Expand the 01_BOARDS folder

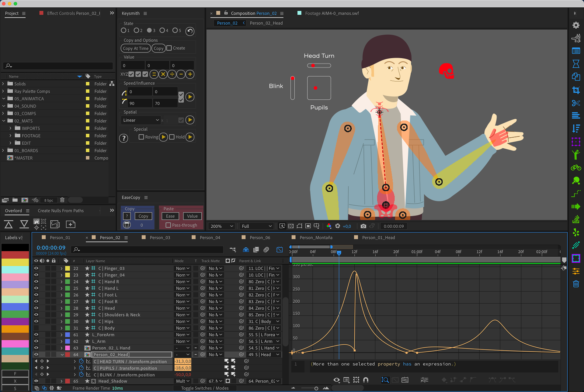(3, 150)
